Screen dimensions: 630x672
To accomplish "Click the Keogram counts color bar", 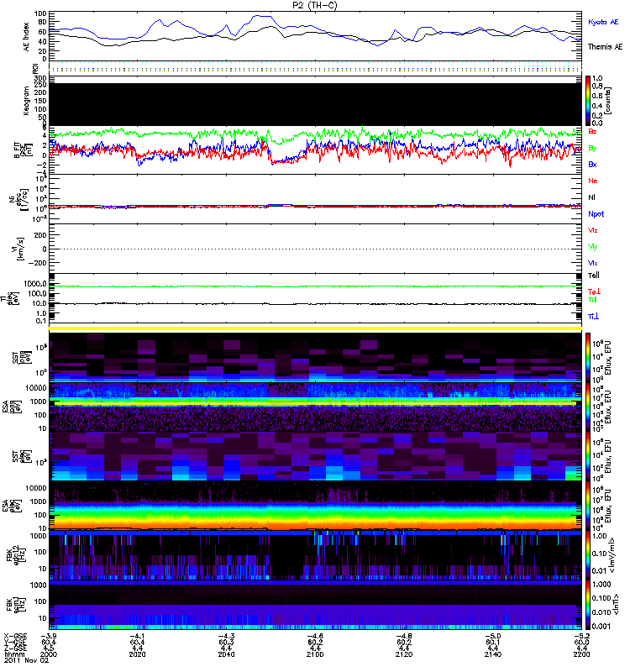I will (x=588, y=101).
